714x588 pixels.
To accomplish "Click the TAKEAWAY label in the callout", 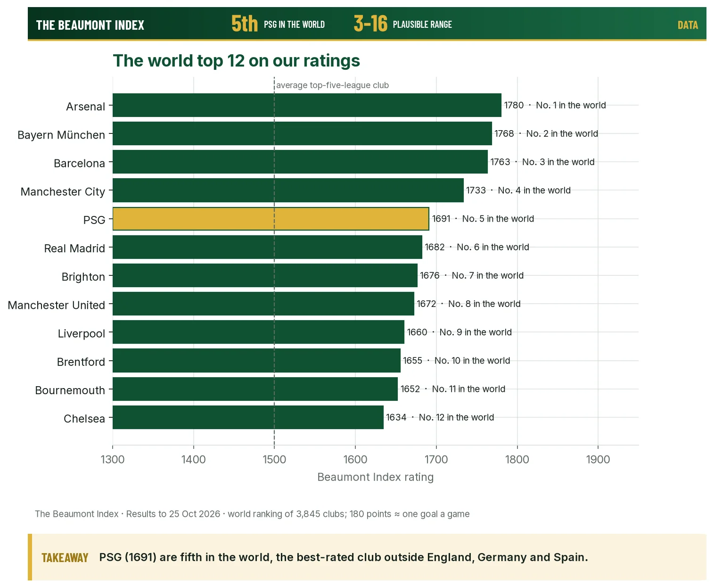I will [65, 558].
